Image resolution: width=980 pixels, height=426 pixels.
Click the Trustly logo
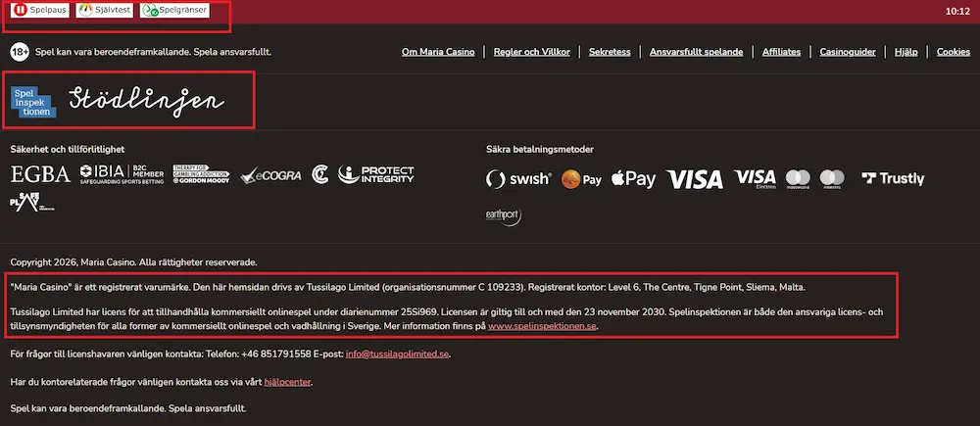[893, 178]
